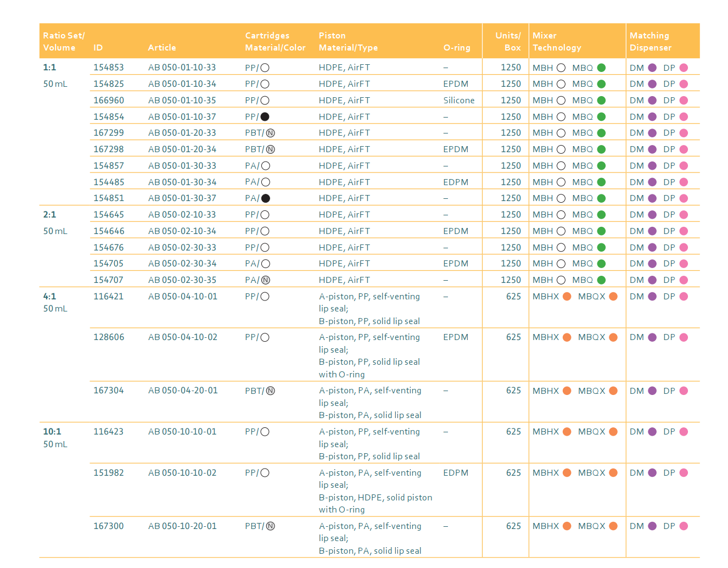
Task: Click the orange MBQX dot in row 128606
Action: [x=613, y=337]
